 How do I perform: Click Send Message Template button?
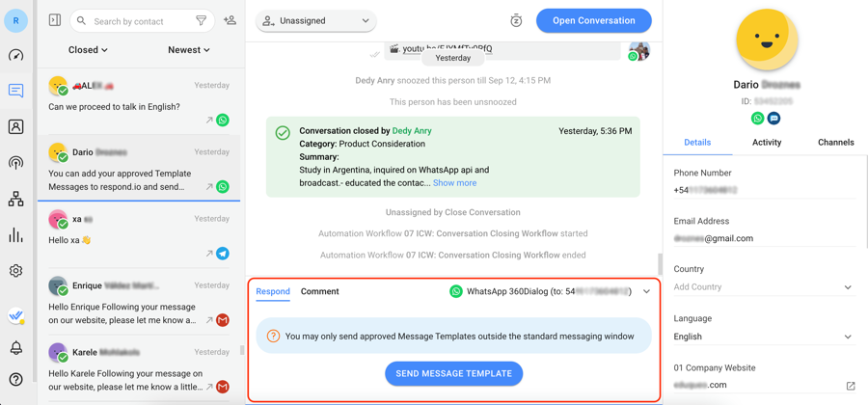click(x=453, y=373)
